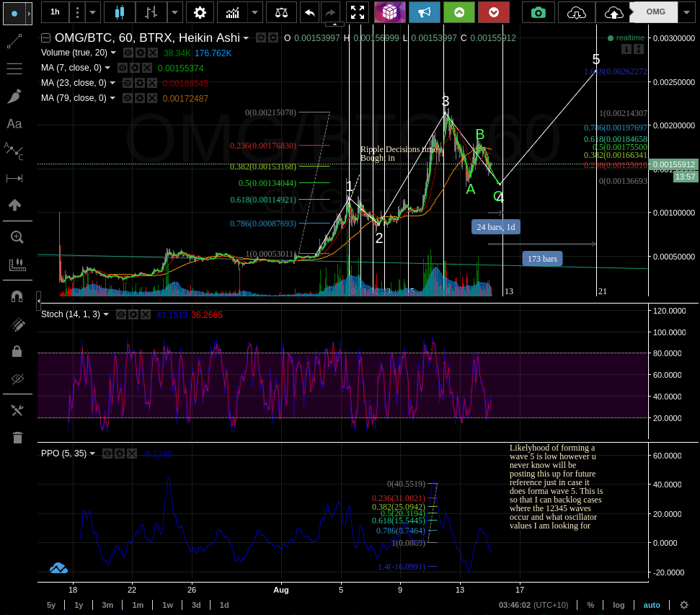Select the 1y date range

(x=79, y=605)
